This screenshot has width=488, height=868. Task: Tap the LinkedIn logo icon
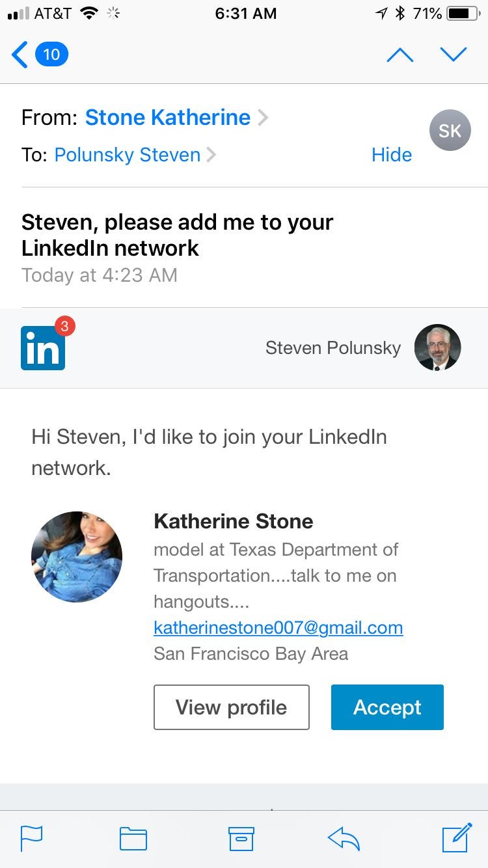click(43, 348)
